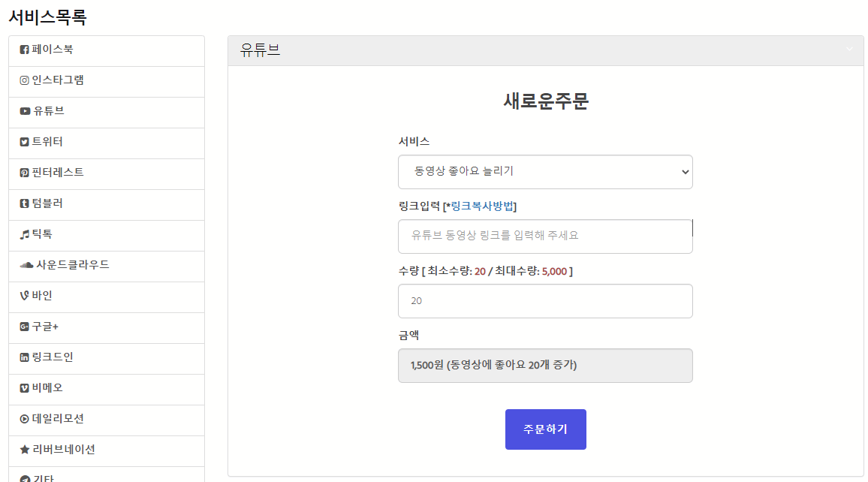Click the TikTok music note icon
Viewport: 868px width, 482px height.
point(24,235)
